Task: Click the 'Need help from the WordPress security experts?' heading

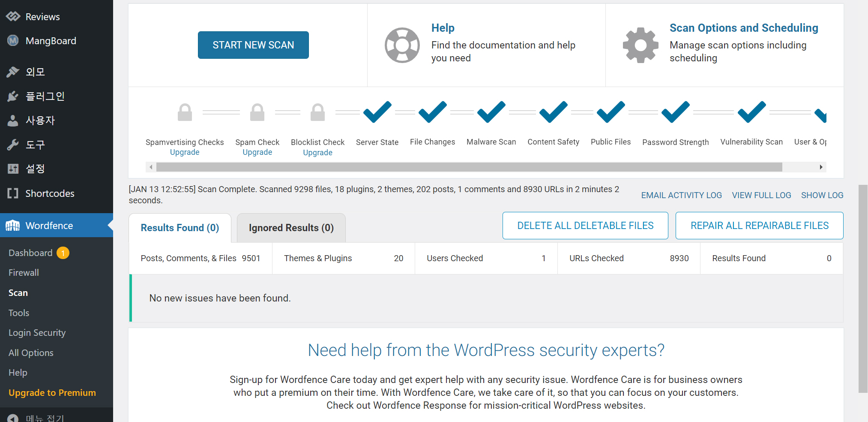Action: click(486, 350)
